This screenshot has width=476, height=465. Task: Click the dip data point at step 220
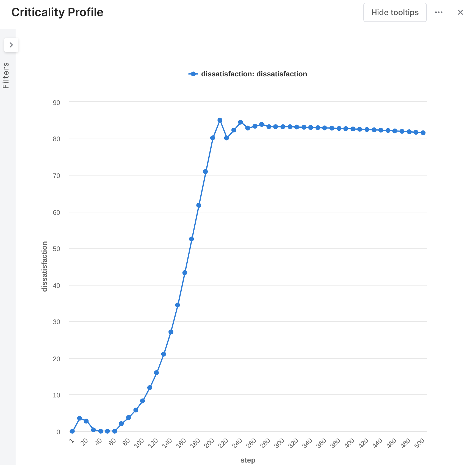226,138
